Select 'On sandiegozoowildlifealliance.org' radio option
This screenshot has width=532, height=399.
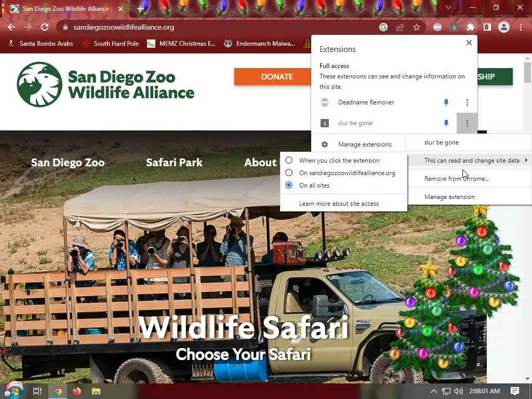pyautogui.click(x=343, y=172)
